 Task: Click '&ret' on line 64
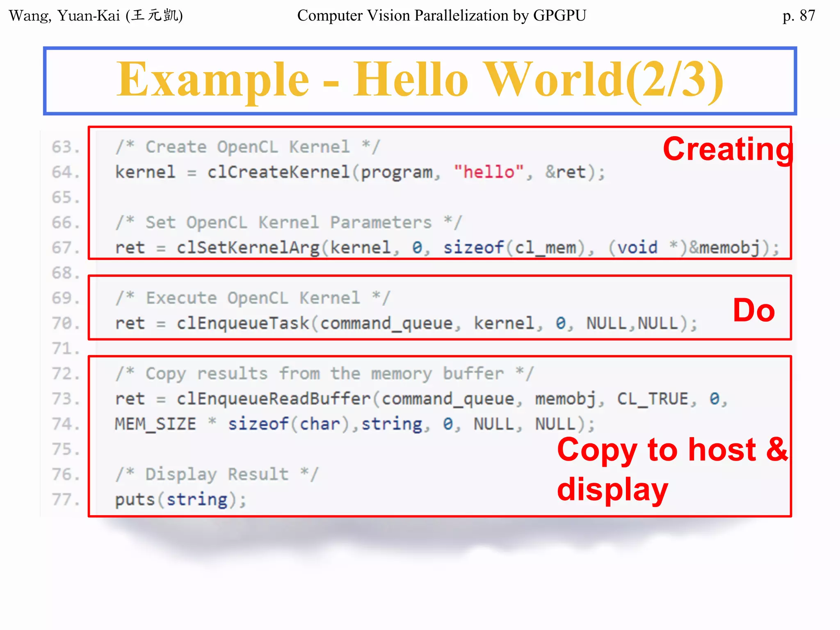click(566, 172)
